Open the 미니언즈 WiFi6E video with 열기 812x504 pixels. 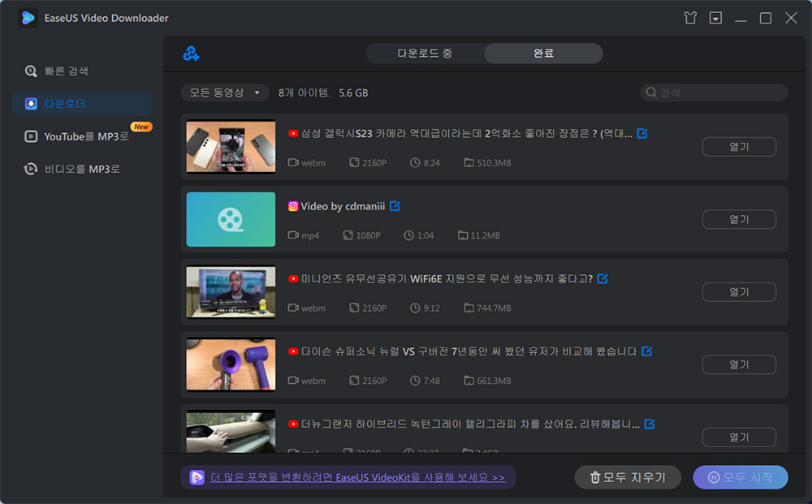(x=739, y=292)
